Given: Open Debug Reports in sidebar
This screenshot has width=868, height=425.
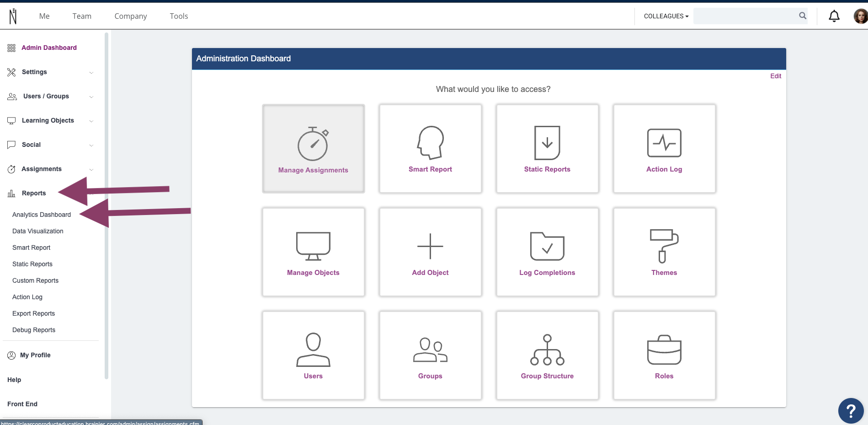Looking at the screenshot, I should (34, 330).
